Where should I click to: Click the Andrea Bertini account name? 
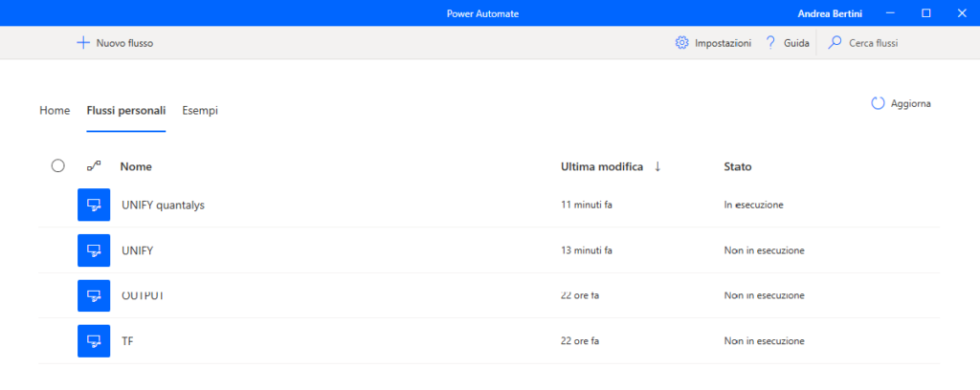(831, 13)
